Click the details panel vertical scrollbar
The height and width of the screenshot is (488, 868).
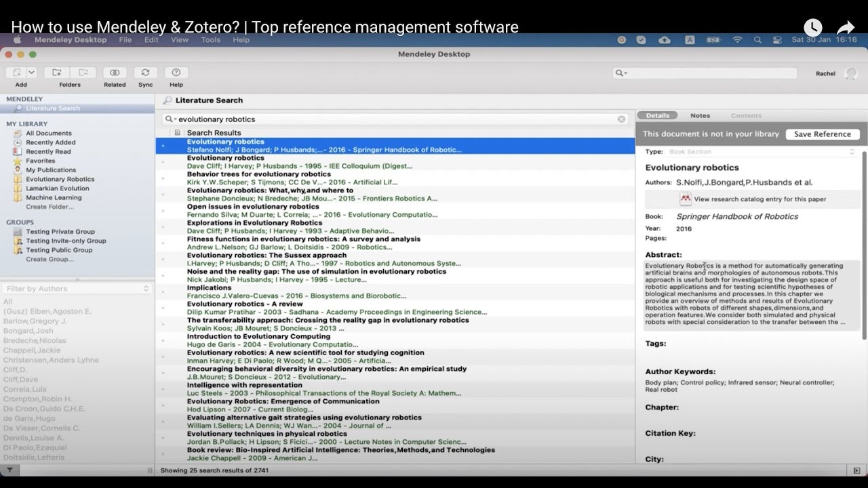864,245
